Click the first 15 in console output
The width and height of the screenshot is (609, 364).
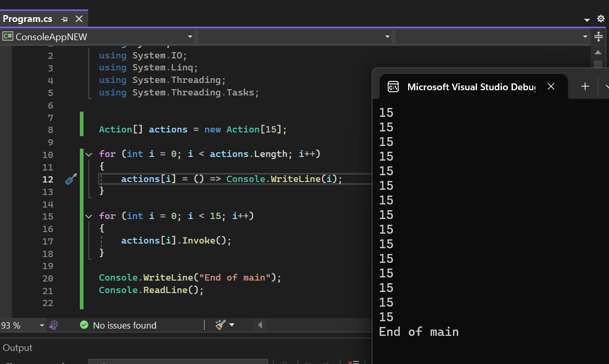[386, 113]
